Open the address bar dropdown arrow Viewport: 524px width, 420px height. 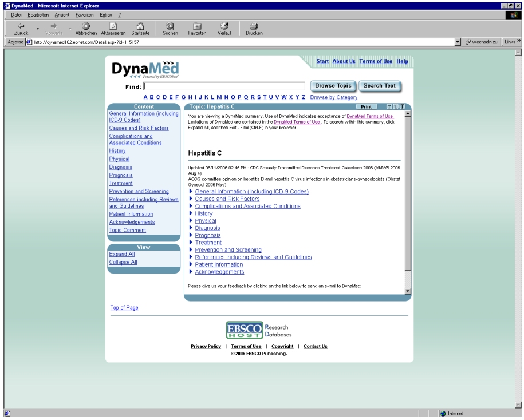(458, 42)
